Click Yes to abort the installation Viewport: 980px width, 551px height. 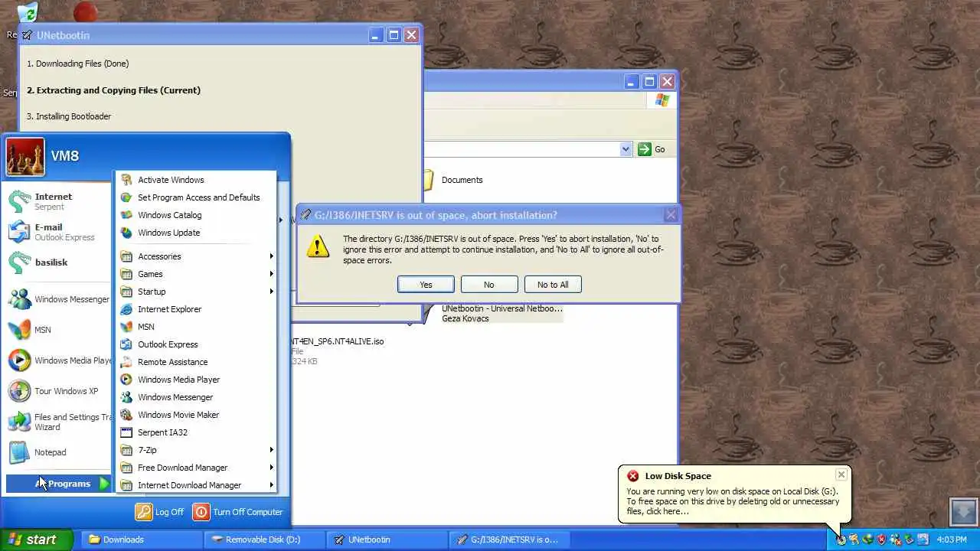(x=426, y=285)
